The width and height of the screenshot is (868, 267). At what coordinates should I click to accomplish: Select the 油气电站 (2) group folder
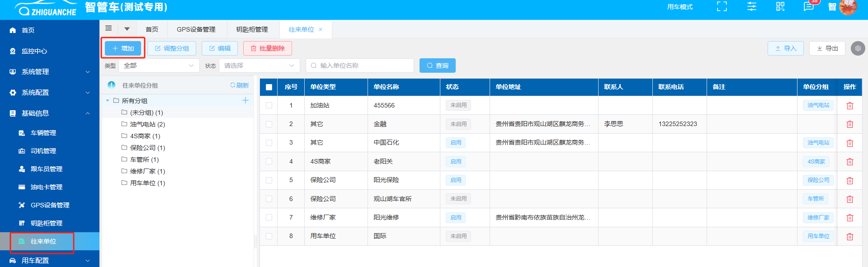click(x=147, y=124)
